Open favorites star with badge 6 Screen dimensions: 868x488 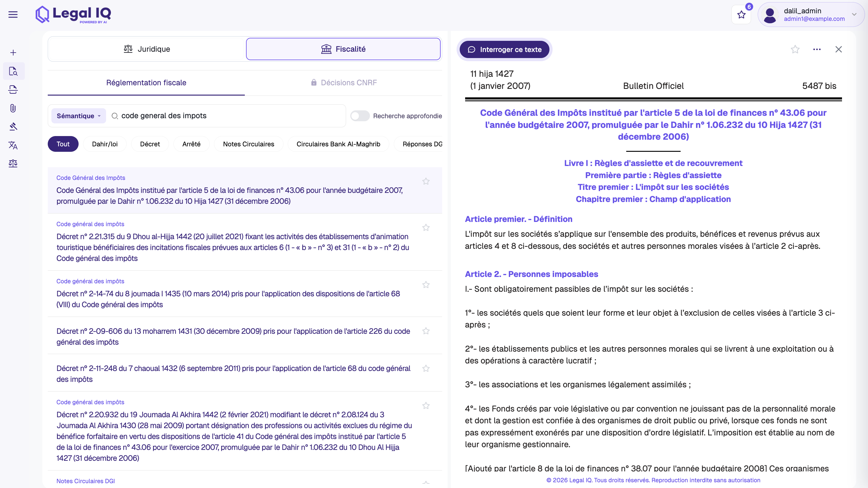pos(741,15)
